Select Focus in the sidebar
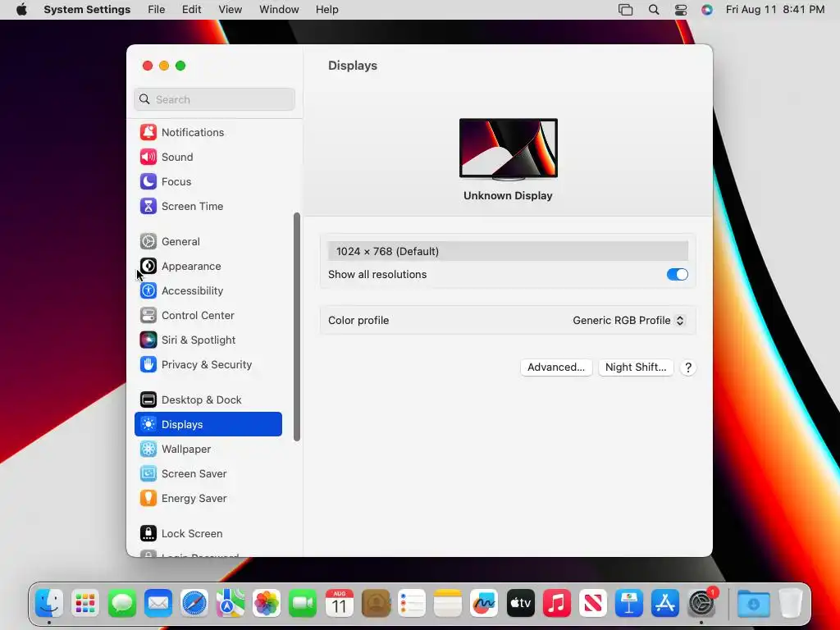840x630 pixels. coord(208,181)
